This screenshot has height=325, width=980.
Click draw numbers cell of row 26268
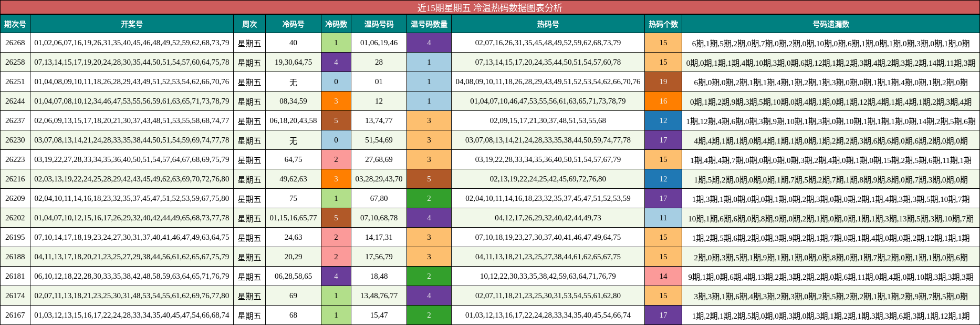[x=132, y=43]
